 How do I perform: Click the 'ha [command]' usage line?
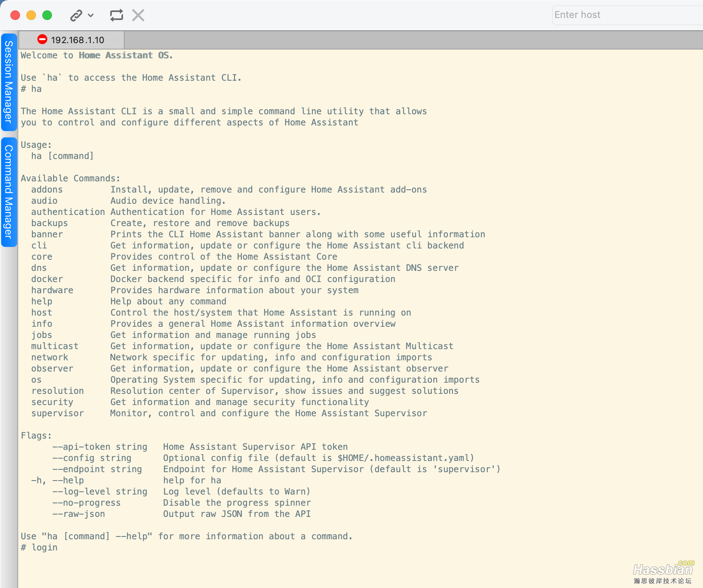pos(62,156)
